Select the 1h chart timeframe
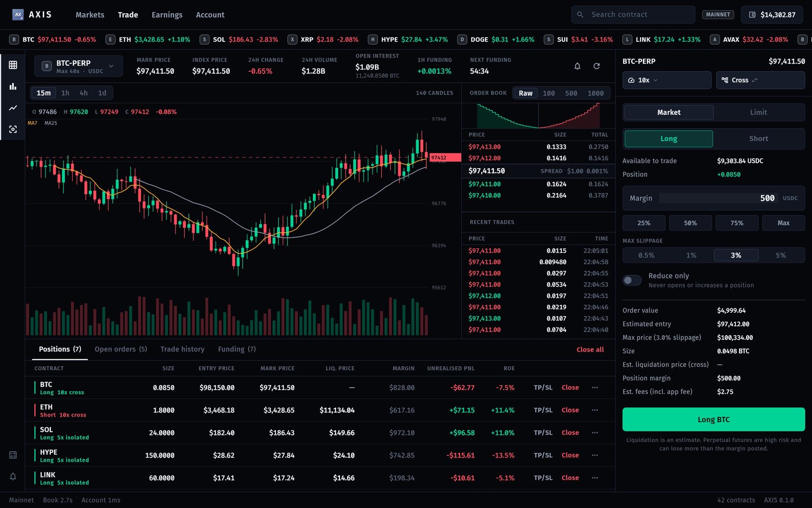812x508 pixels. (x=65, y=93)
